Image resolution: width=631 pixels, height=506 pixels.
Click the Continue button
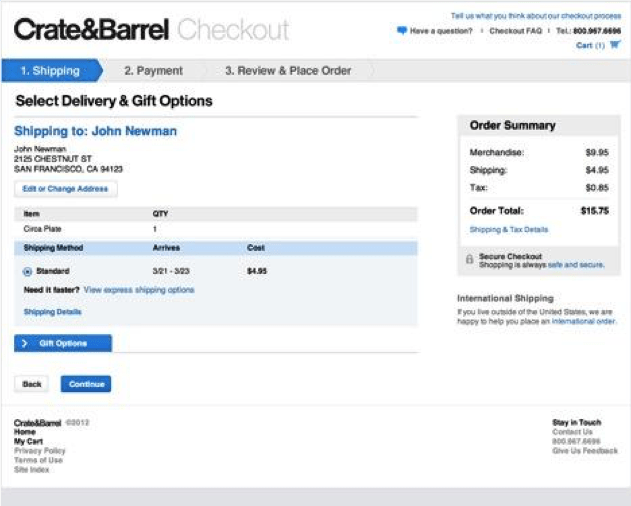coord(86,384)
